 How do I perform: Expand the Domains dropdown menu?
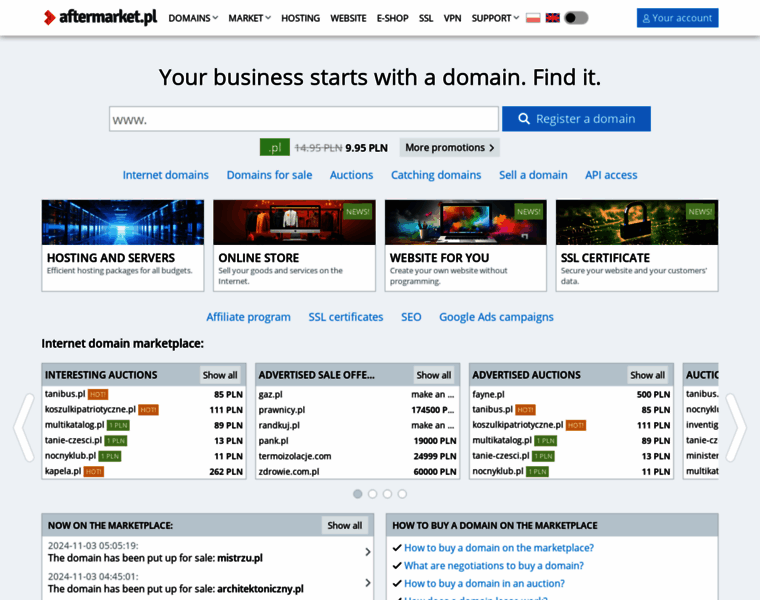193,18
